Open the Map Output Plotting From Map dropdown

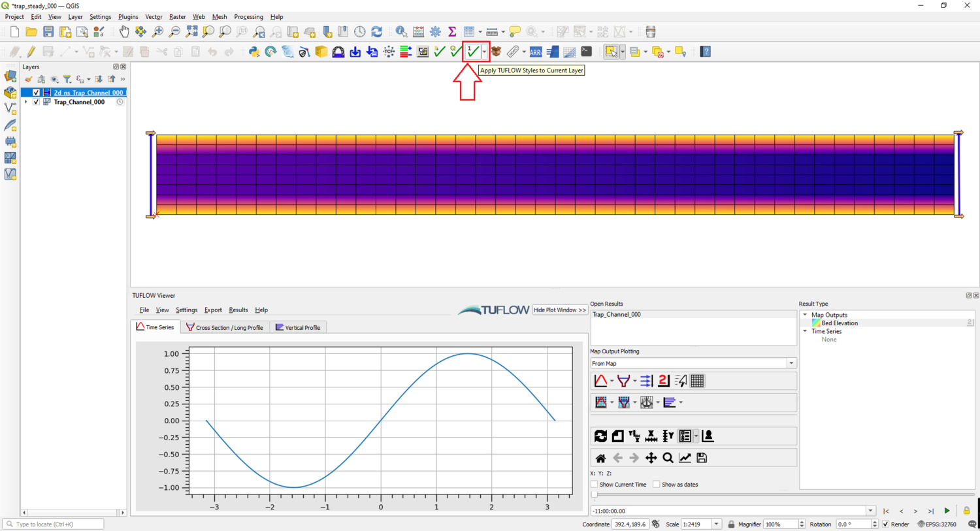coord(791,362)
